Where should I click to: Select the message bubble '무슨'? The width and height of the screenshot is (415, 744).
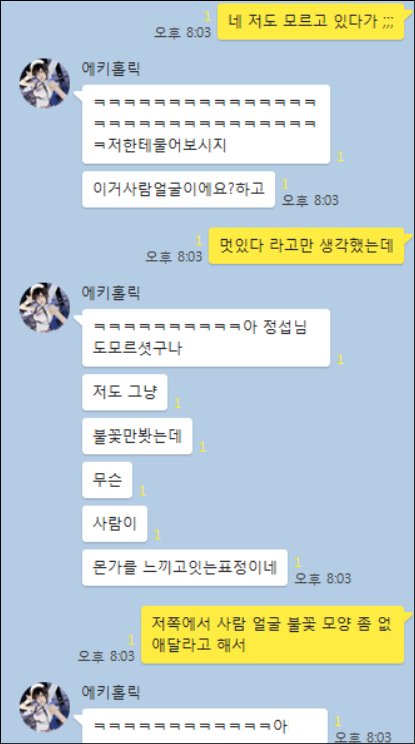[107, 480]
